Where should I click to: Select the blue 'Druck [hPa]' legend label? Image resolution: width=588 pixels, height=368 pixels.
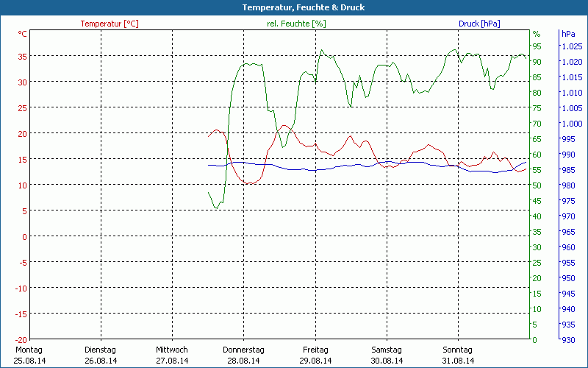point(479,24)
